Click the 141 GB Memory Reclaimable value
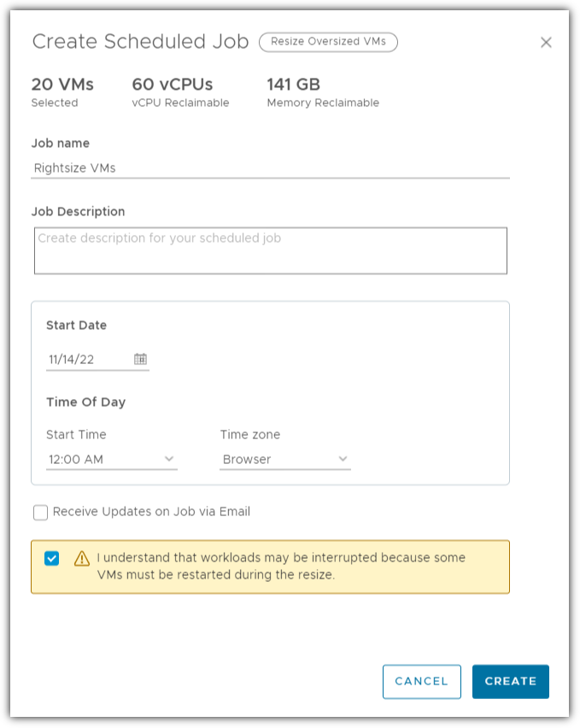The image size is (580, 728). click(295, 85)
